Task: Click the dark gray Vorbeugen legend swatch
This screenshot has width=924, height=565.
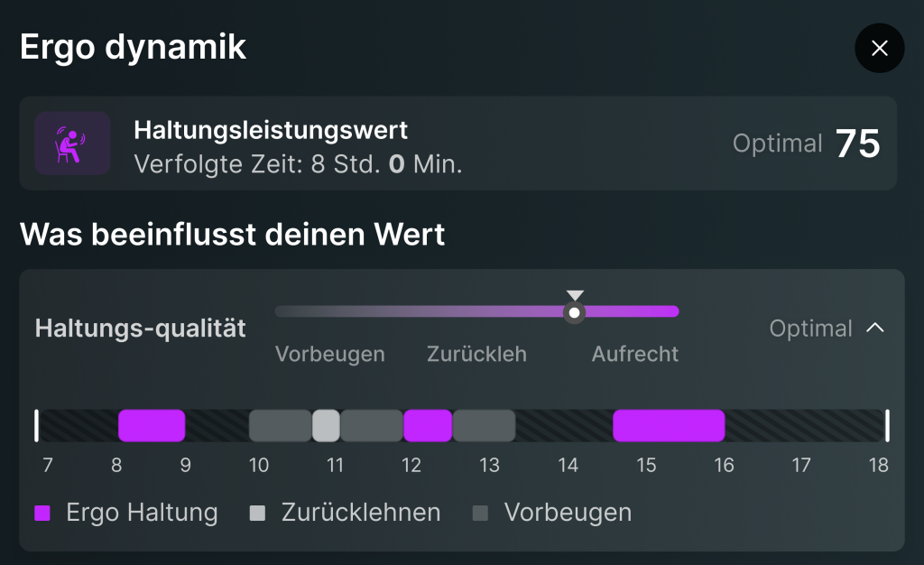Action: [x=481, y=514]
